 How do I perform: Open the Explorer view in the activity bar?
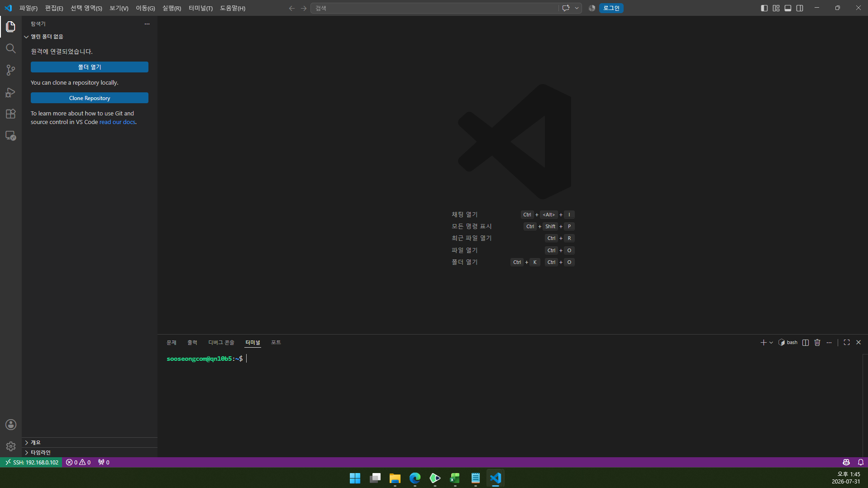point(11,27)
